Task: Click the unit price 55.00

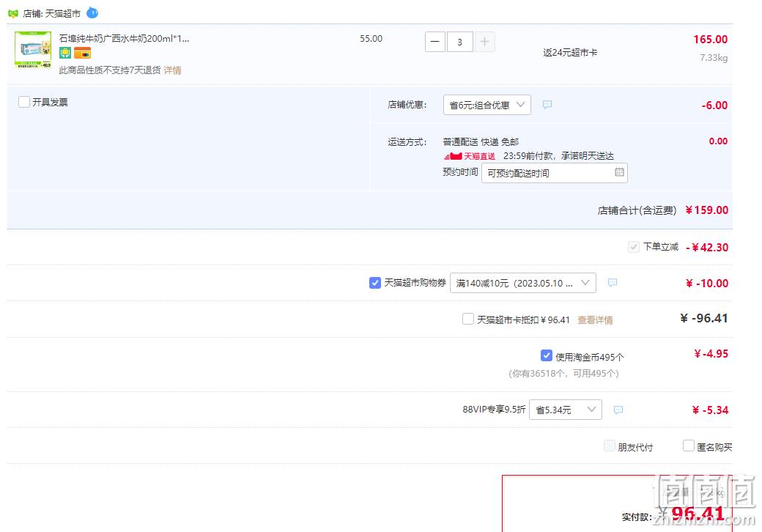Action: pyautogui.click(x=371, y=39)
